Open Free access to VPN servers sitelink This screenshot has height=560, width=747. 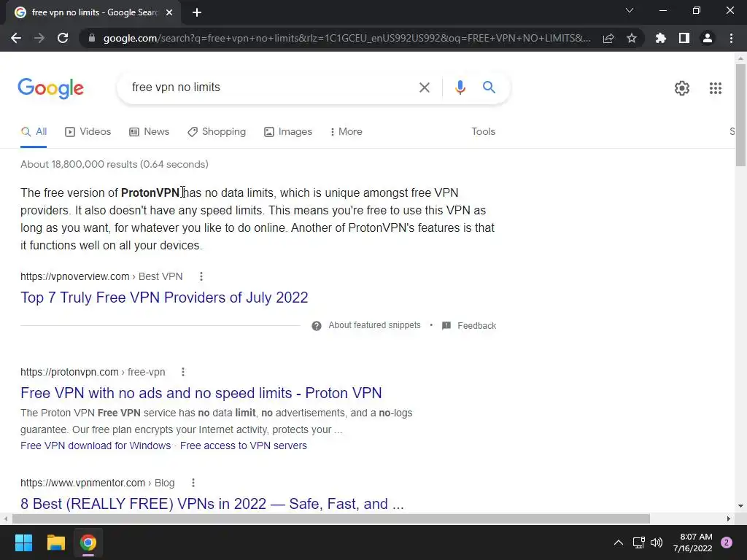[244, 446]
